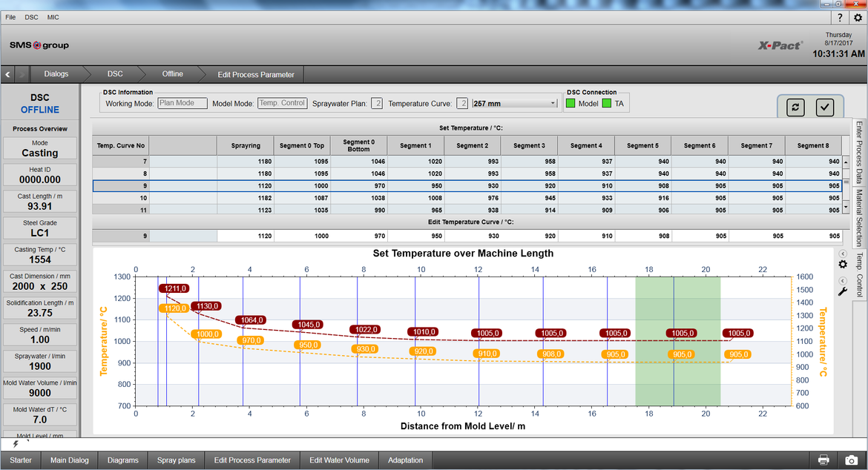Edit the Sprayring value 1120 in edit row

pos(246,236)
